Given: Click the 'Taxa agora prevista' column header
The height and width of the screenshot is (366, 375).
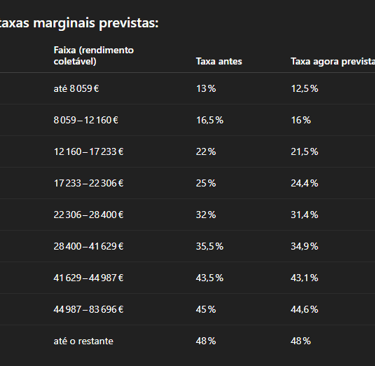Looking at the screenshot, I should coord(333,61).
